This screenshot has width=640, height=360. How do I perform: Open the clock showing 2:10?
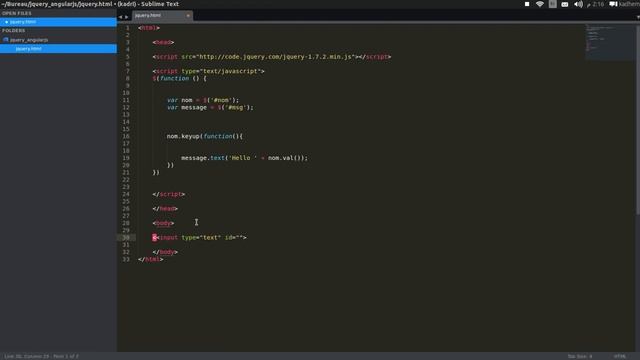coord(596,4)
